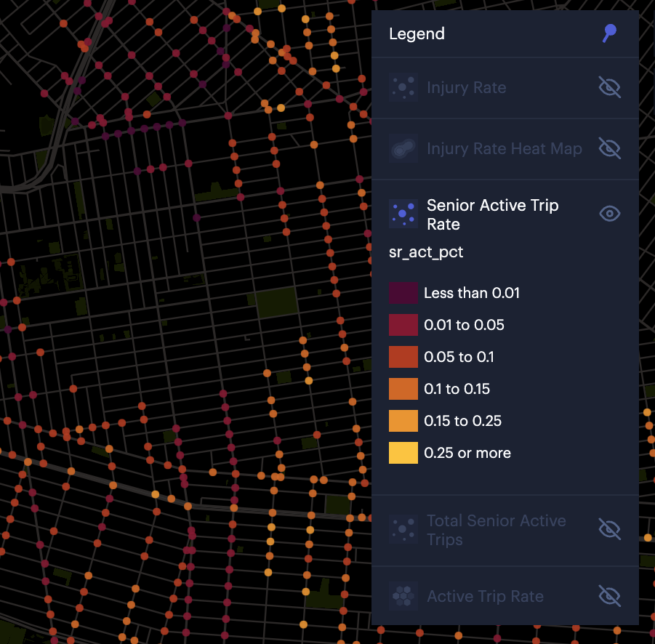Click the Total Senior Active Trips layer icon

point(403,529)
